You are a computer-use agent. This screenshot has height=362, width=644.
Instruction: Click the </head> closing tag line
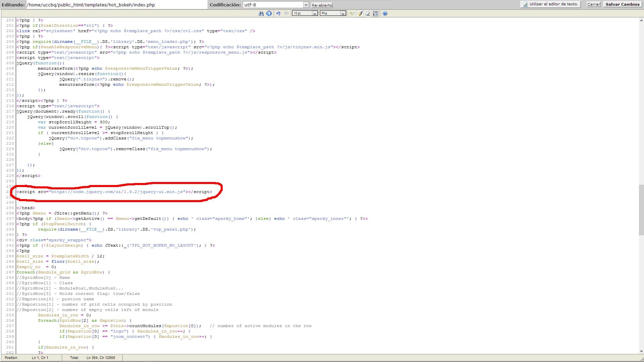(26, 208)
